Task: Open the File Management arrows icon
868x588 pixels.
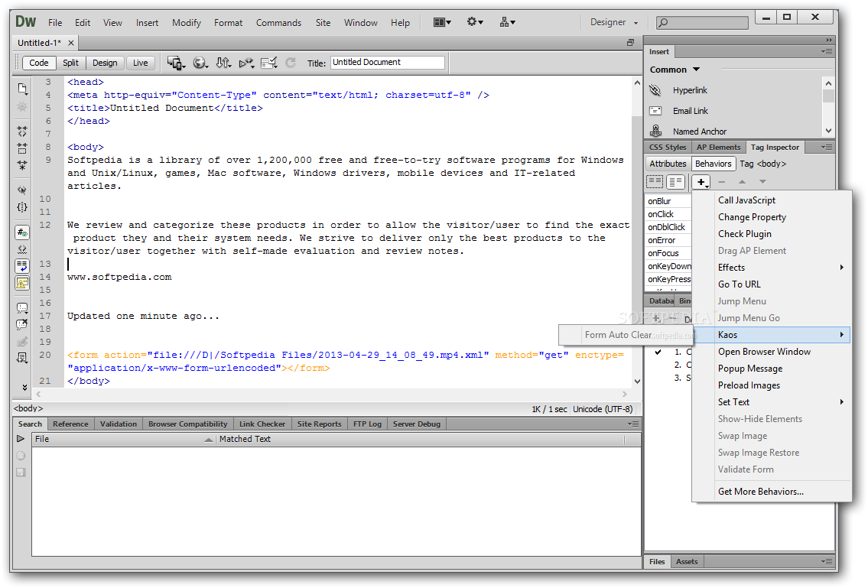Action: tap(223, 63)
